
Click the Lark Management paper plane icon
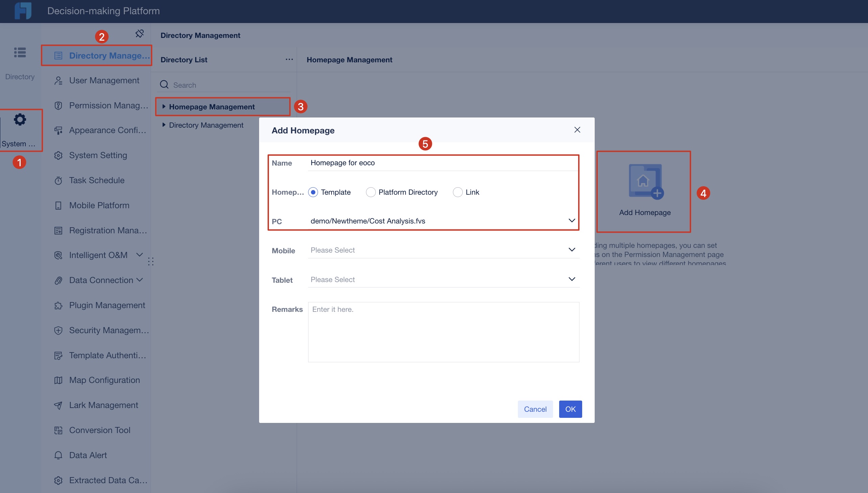[58, 405]
